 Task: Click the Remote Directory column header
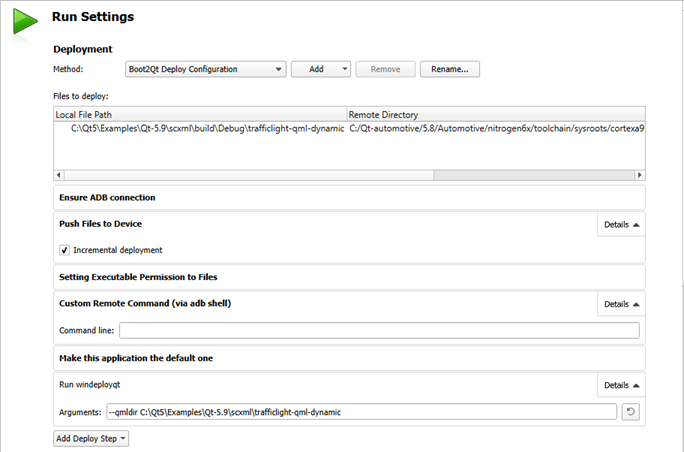495,115
